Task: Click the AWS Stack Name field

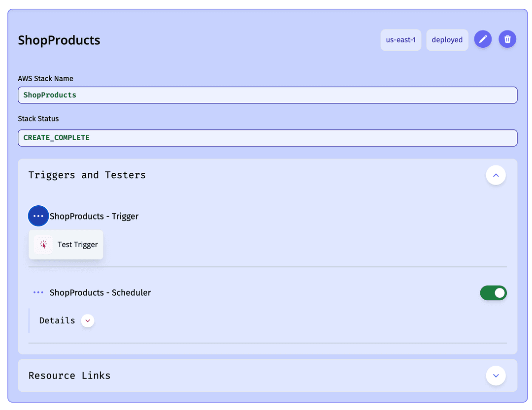Action: (x=267, y=95)
